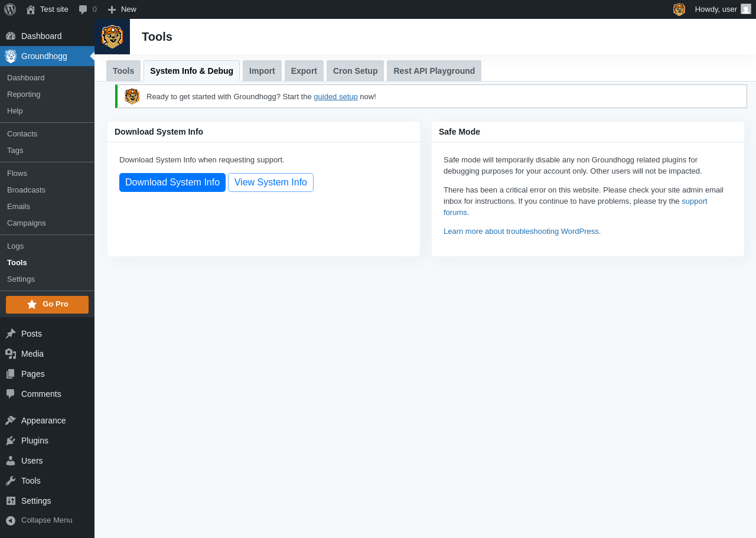756x538 pixels.
Task: Open the Rest API Playground tab
Action: click(434, 71)
